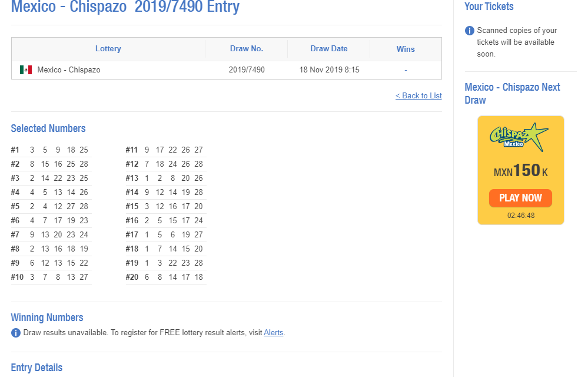Select the Mexico - Chispazo lottery name cell
The image size is (588, 377).
click(x=69, y=70)
